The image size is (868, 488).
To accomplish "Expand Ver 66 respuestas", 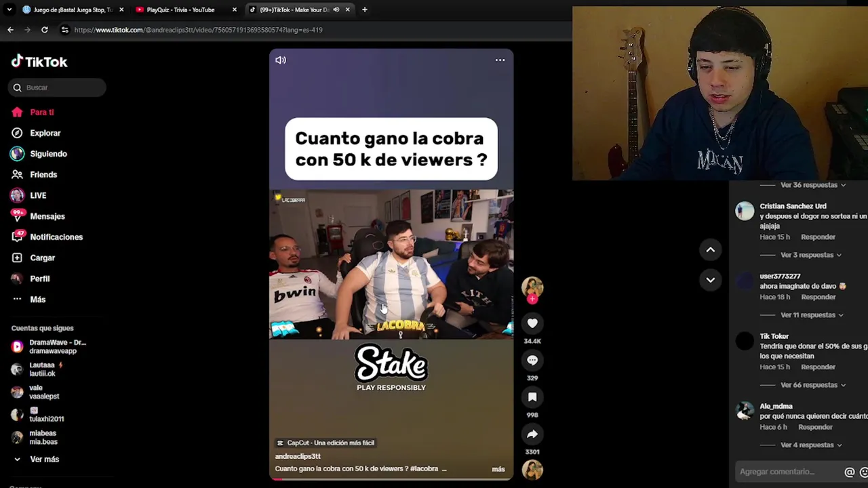I will coord(812,385).
